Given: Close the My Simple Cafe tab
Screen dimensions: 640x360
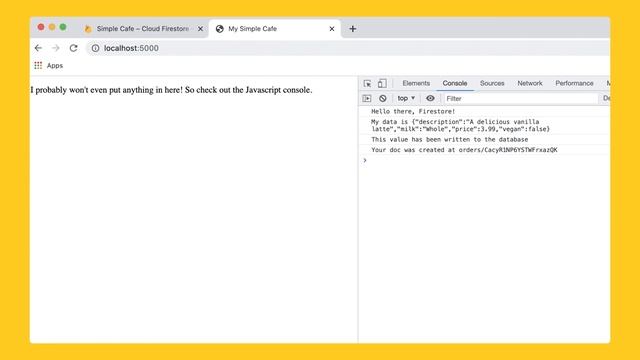Looking at the screenshot, I should 331,29.
